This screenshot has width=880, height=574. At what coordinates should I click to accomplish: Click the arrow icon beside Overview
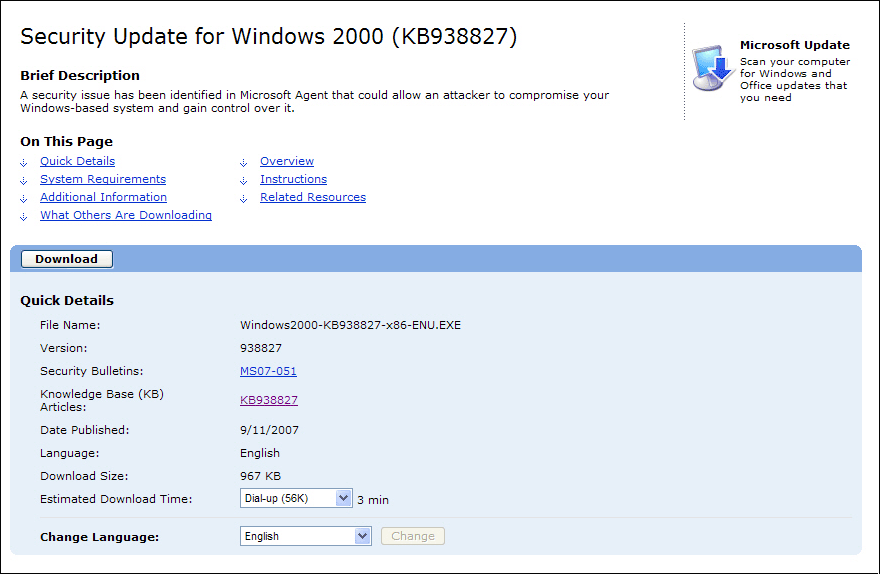(244, 162)
